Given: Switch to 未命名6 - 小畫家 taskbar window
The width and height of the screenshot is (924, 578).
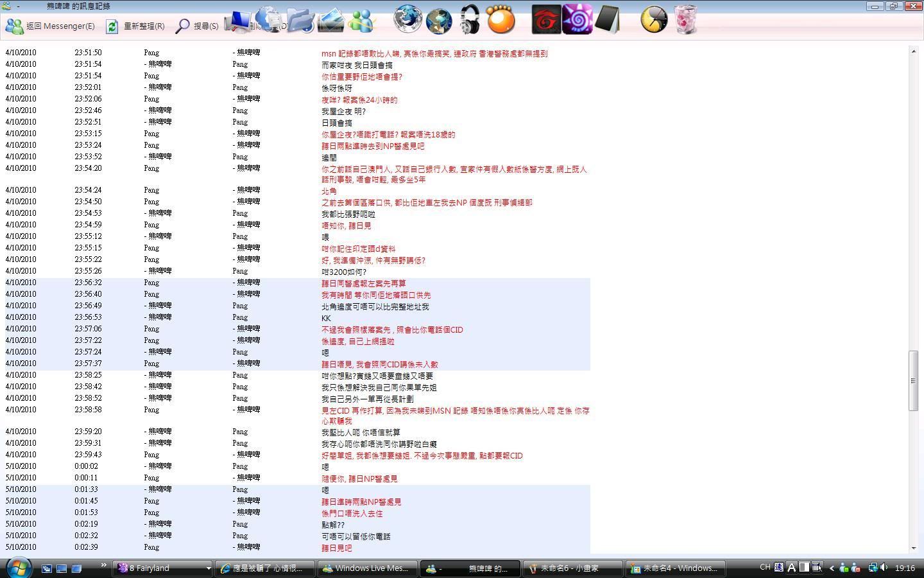Looking at the screenshot, I should point(572,568).
